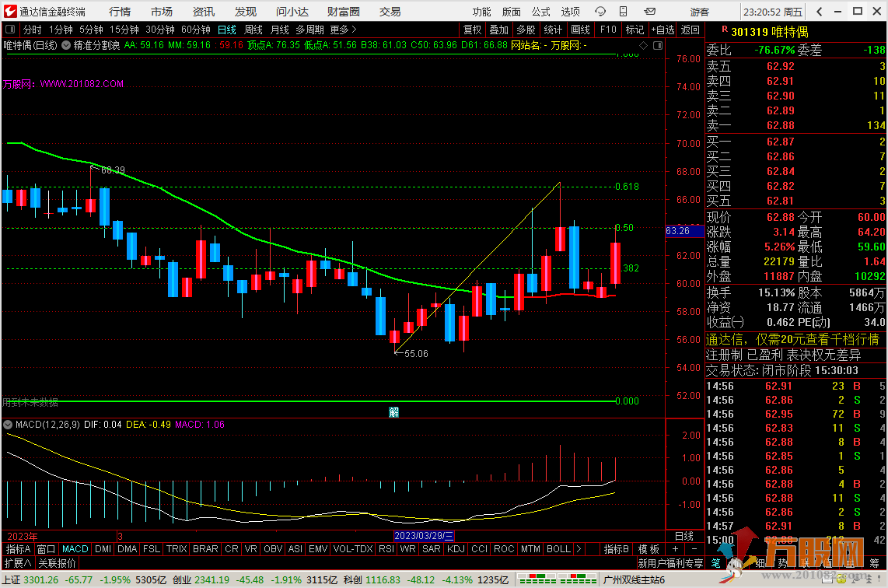Select the RSI indicator tab
888x588 pixels.
[x=386, y=549]
